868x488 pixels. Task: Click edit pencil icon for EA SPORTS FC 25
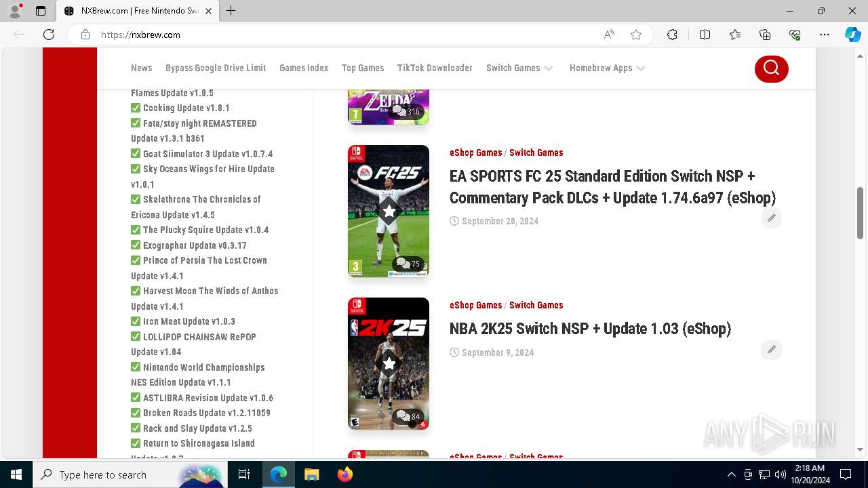(x=771, y=218)
